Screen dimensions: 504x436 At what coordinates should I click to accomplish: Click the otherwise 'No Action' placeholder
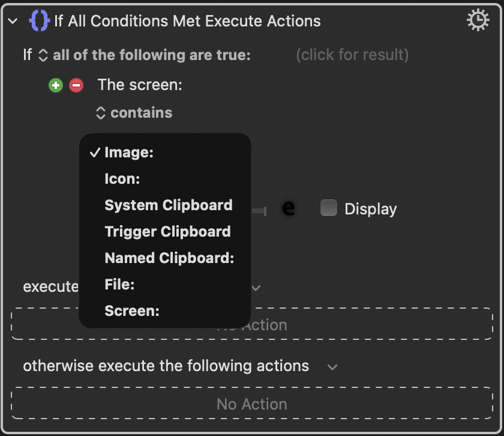tap(252, 404)
